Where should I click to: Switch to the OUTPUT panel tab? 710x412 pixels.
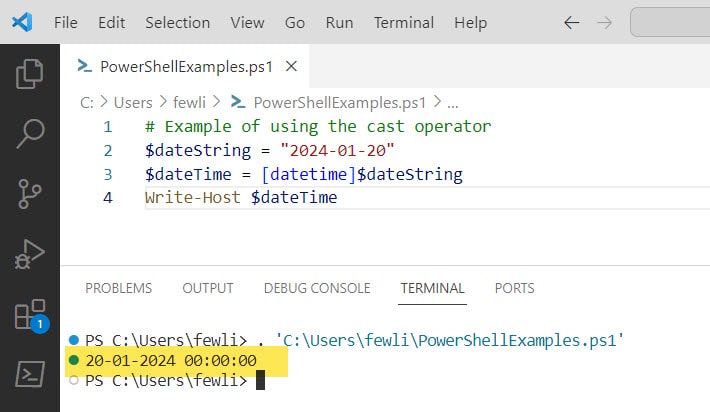(208, 288)
